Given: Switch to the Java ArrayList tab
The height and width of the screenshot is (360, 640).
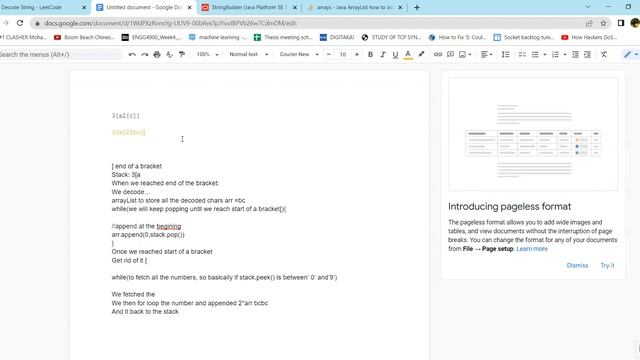Looking at the screenshot, I should (354, 7).
